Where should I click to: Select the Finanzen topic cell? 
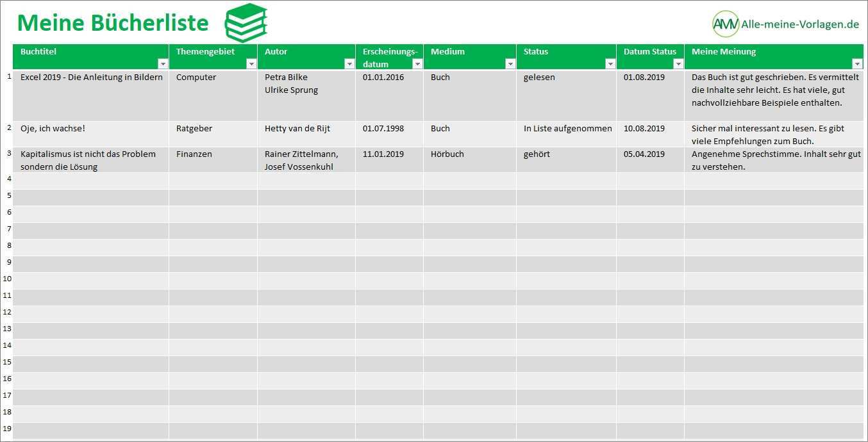coord(194,154)
